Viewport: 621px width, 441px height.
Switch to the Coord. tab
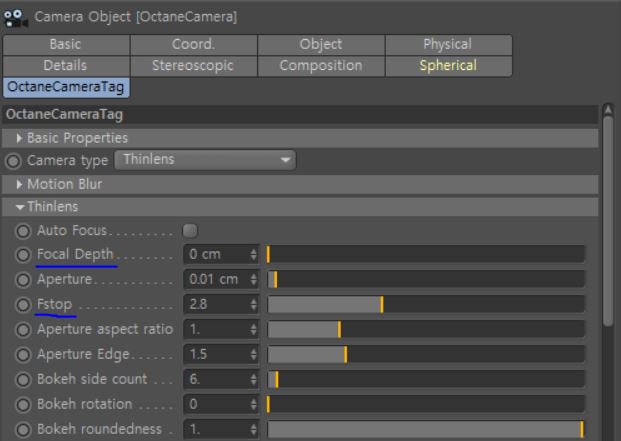194,44
